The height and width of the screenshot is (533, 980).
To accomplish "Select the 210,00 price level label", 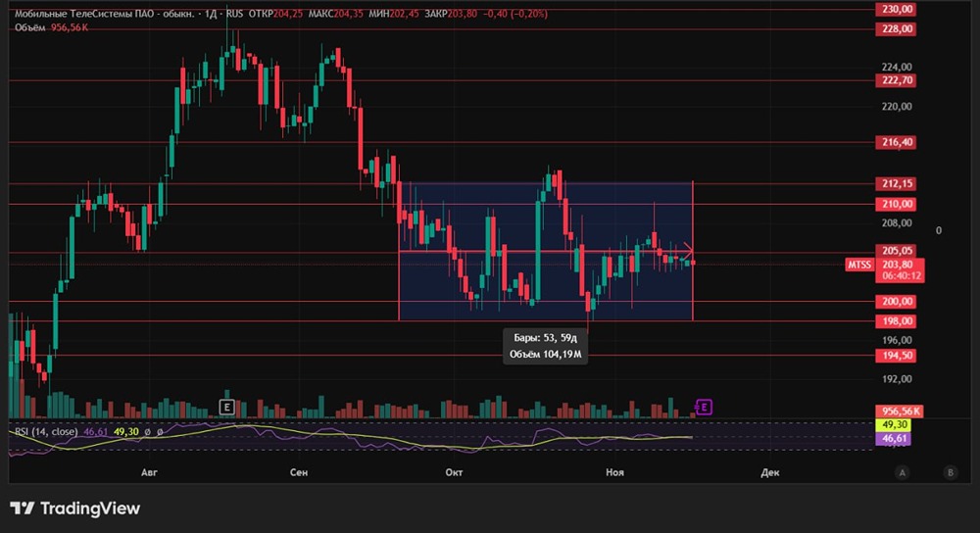I will [897, 204].
